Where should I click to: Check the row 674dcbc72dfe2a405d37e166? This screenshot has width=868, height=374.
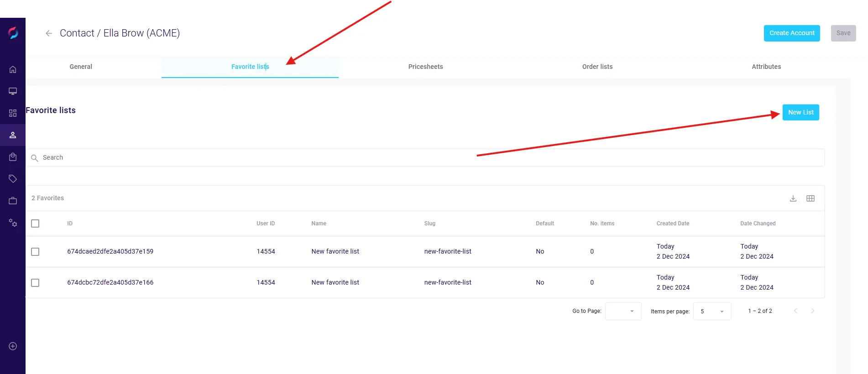pyautogui.click(x=35, y=283)
